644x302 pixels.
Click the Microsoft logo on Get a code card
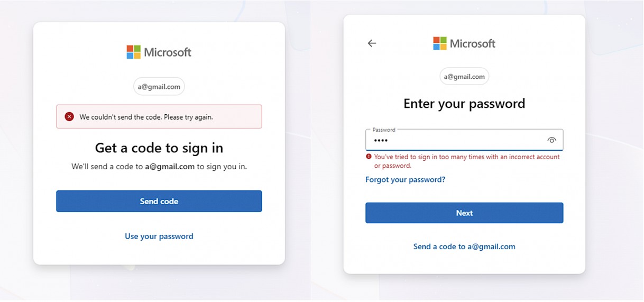(159, 52)
